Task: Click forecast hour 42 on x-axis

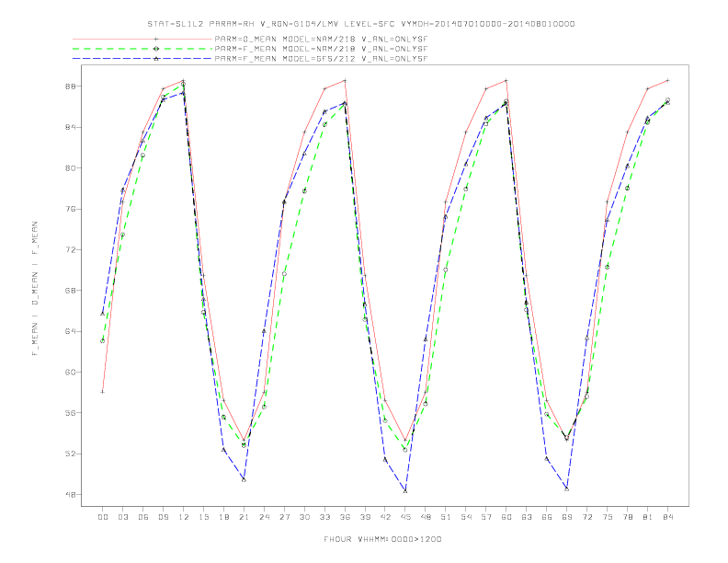Action: [x=385, y=517]
